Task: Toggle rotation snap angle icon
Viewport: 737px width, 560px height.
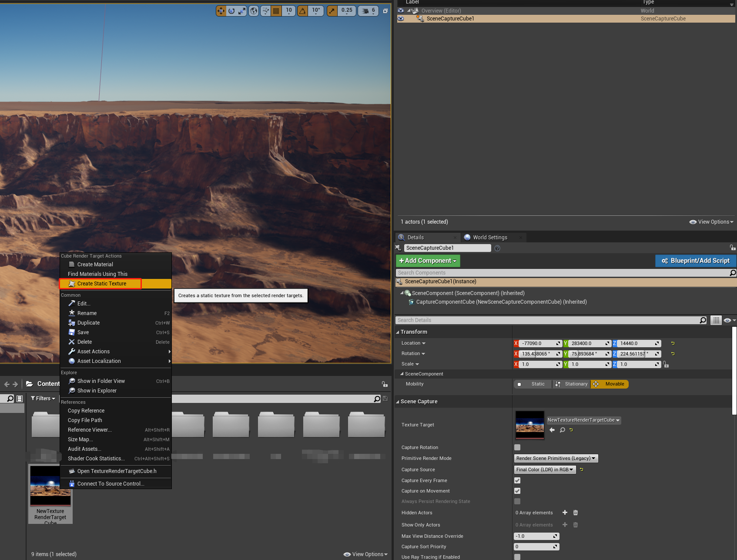Action: point(302,11)
